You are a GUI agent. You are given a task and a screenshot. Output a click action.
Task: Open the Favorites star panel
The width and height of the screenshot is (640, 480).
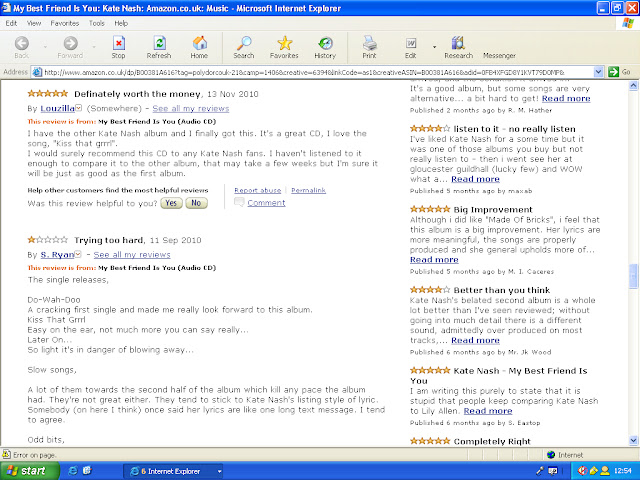[284, 43]
